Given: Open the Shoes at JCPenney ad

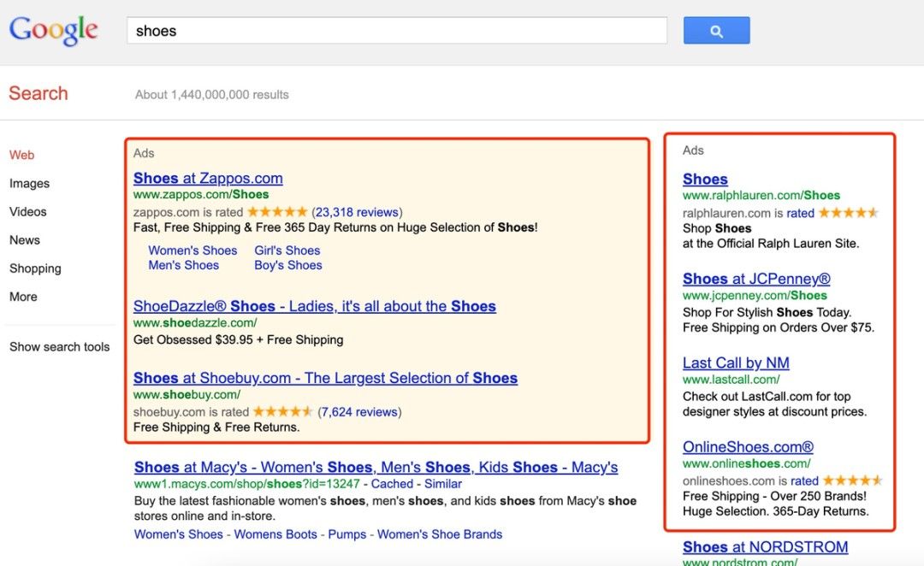Looking at the screenshot, I should pyautogui.click(x=756, y=279).
